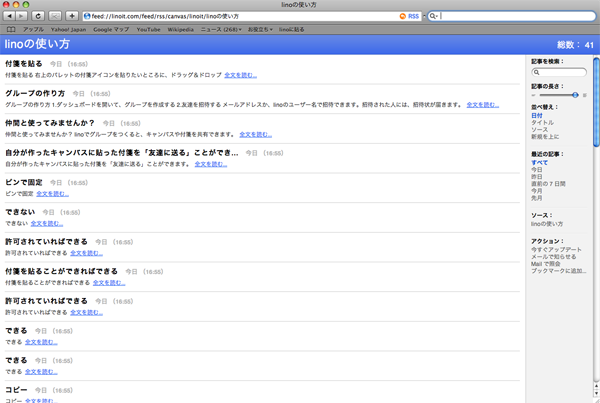Open the YouTube bookmark

pos(148,29)
